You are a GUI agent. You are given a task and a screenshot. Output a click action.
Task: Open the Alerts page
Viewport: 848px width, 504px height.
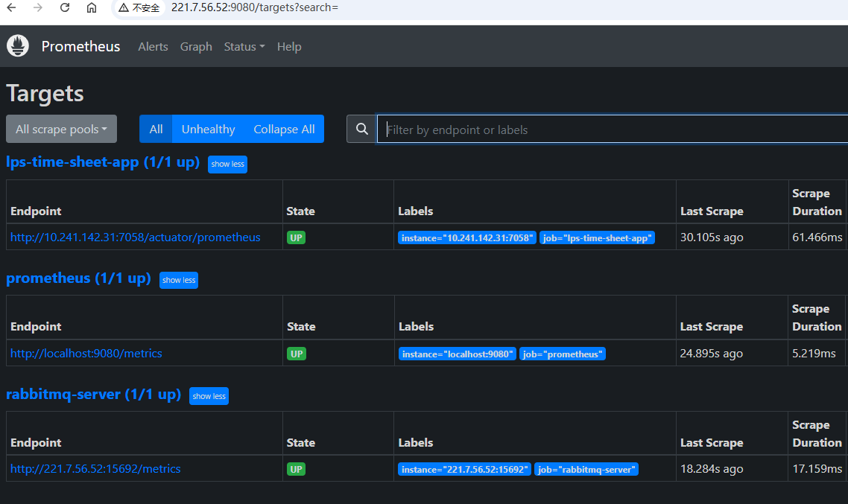pyautogui.click(x=153, y=46)
